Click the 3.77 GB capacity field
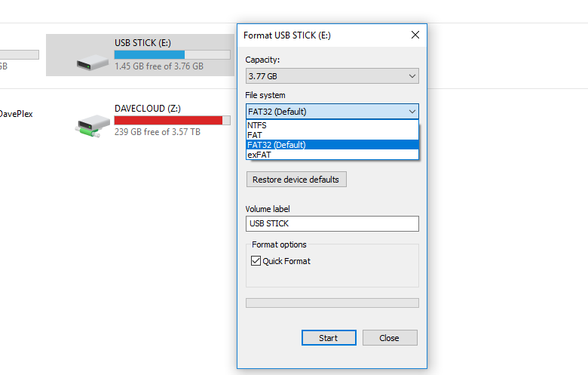 tap(332, 76)
